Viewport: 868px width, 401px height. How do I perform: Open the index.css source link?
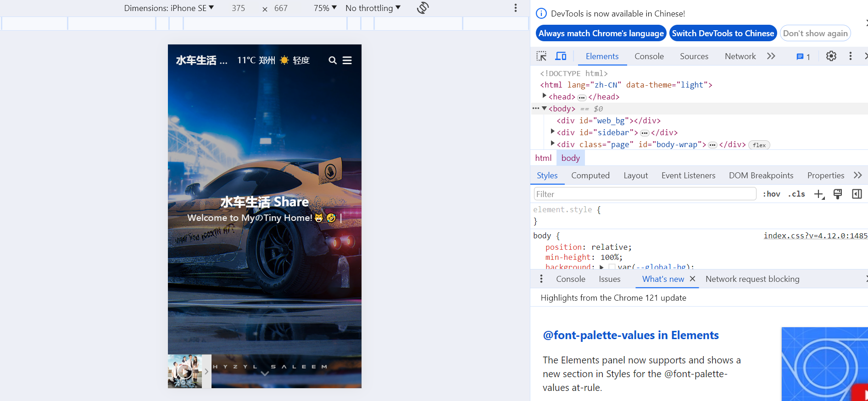[x=815, y=236]
